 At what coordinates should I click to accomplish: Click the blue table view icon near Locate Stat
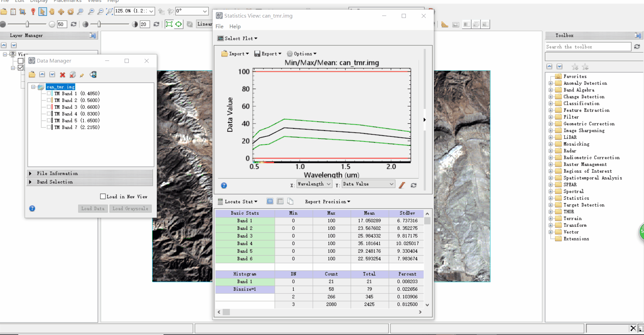[270, 201]
